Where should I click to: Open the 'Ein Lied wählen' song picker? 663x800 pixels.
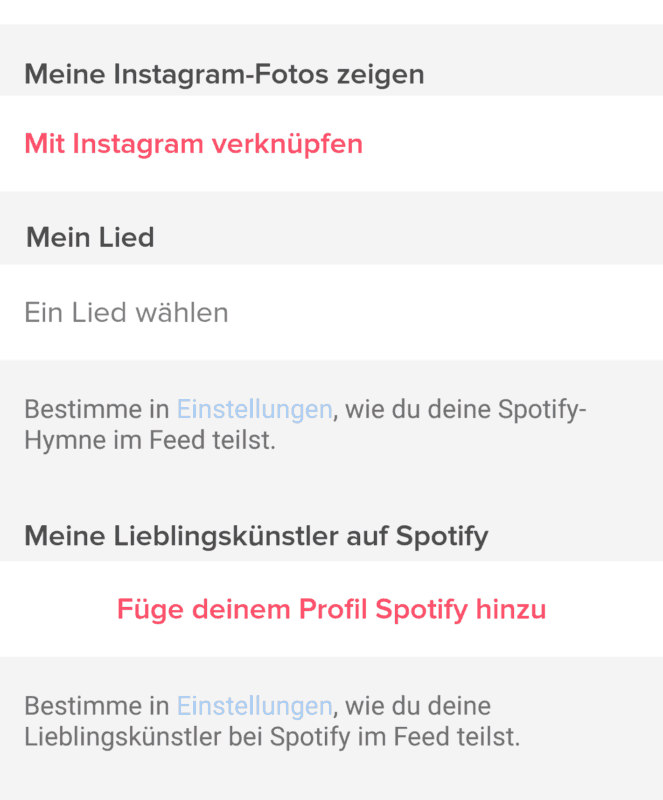126,313
